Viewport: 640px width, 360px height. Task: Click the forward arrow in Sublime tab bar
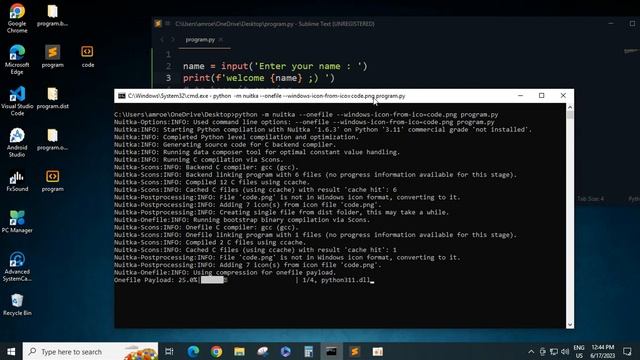click(173, 40)
